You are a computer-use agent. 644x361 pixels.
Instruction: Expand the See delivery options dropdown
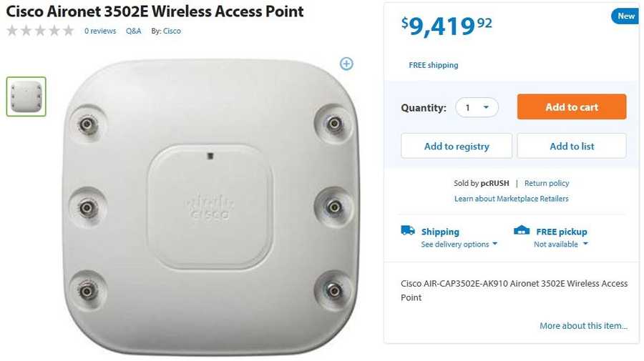coord(459,244)
